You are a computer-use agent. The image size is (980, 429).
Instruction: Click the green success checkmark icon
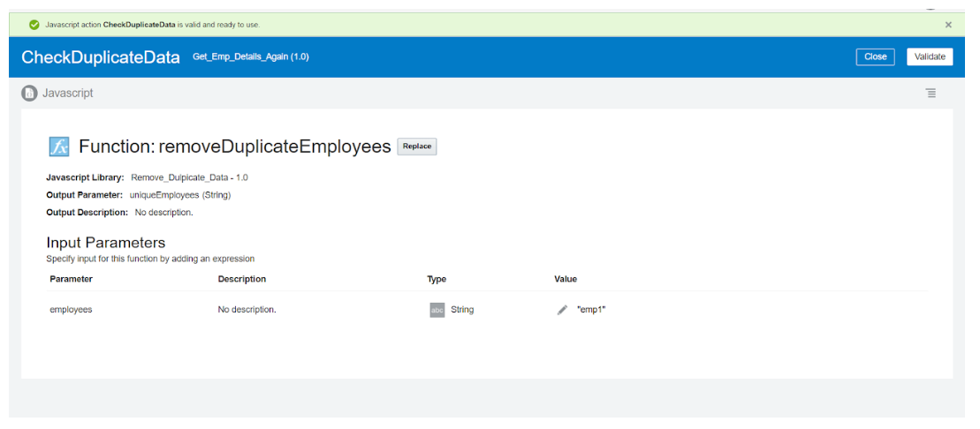point(34,25)
